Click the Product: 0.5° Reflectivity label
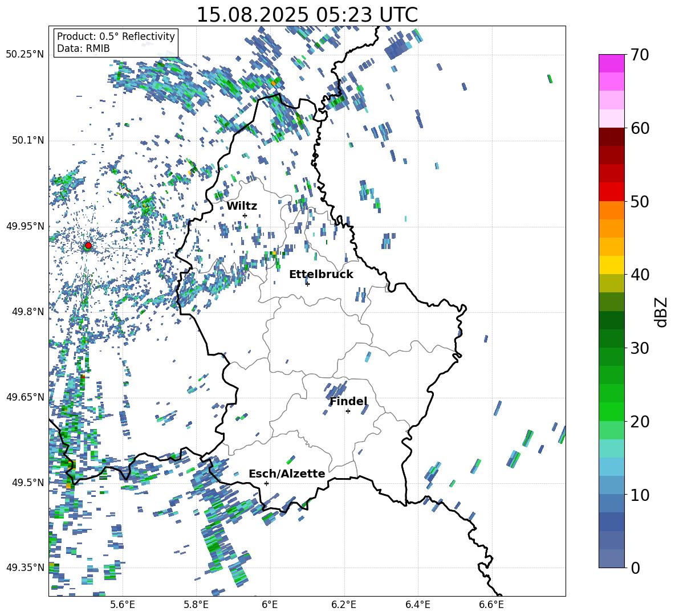675x616 pixels. coord(116,36)
